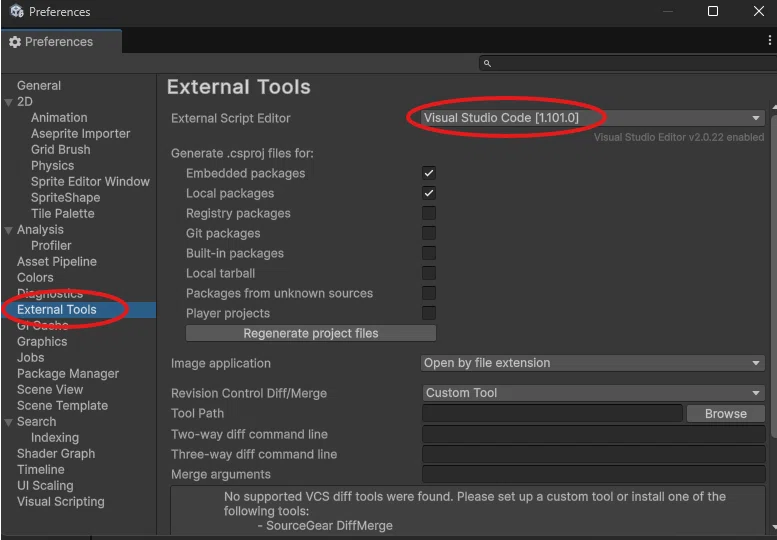Enable Local tarball checkbox
This screenshot has height=540, width=777.
point(429,273)
